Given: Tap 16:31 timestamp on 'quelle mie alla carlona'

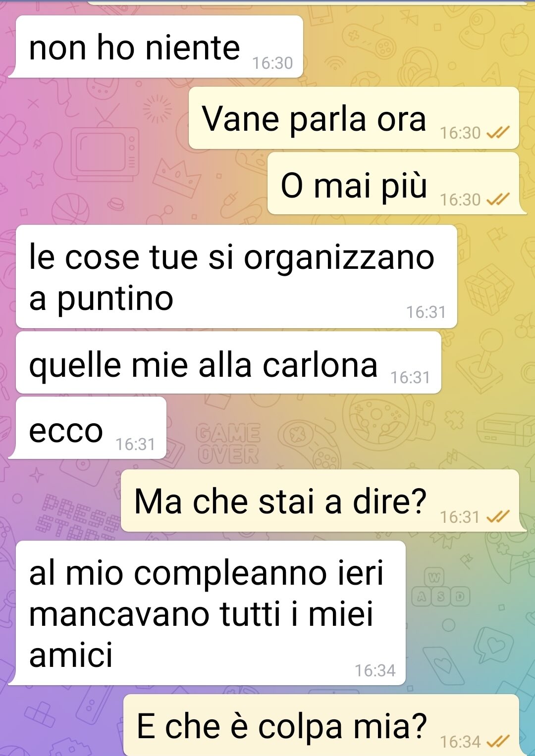Looking at the screenshot, I should click(x=410, y=377).
